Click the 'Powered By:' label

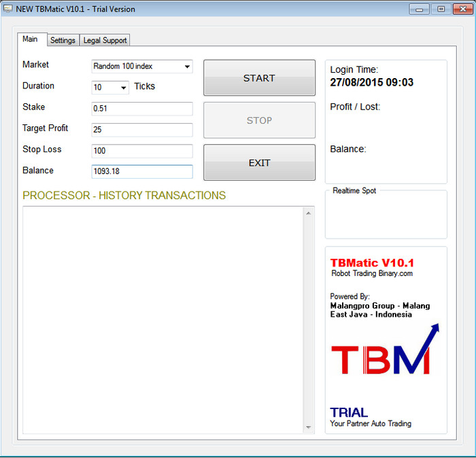350,296
